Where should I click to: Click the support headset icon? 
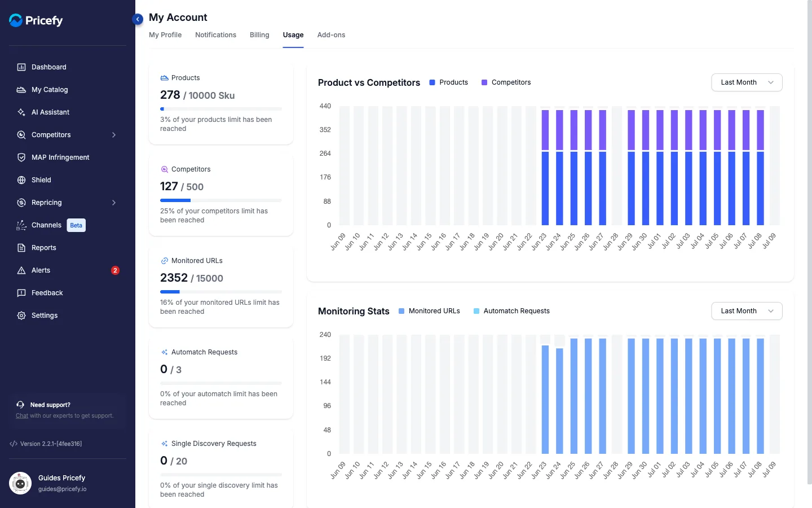click(x=20, y=405)
